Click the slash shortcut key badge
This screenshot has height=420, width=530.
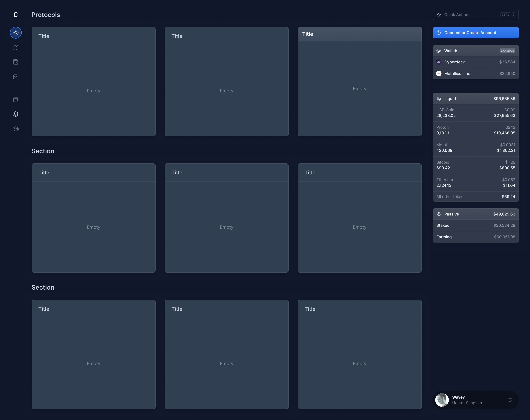tap(514, 15)
